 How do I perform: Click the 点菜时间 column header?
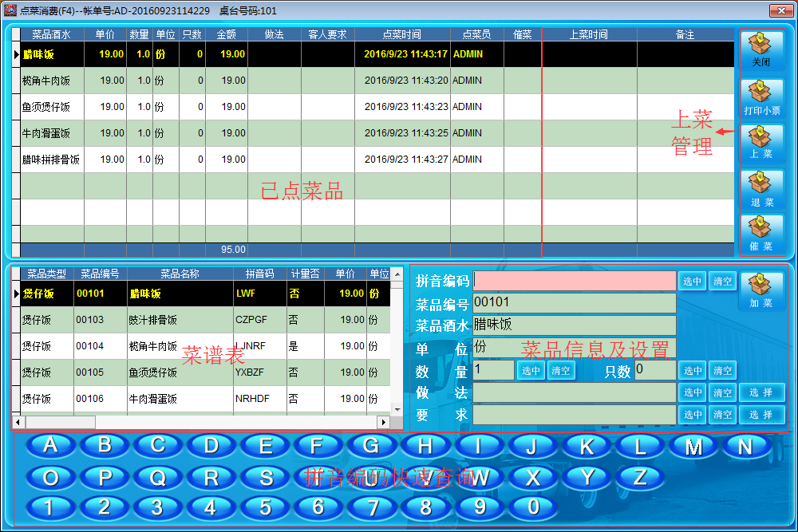[402, 35]
